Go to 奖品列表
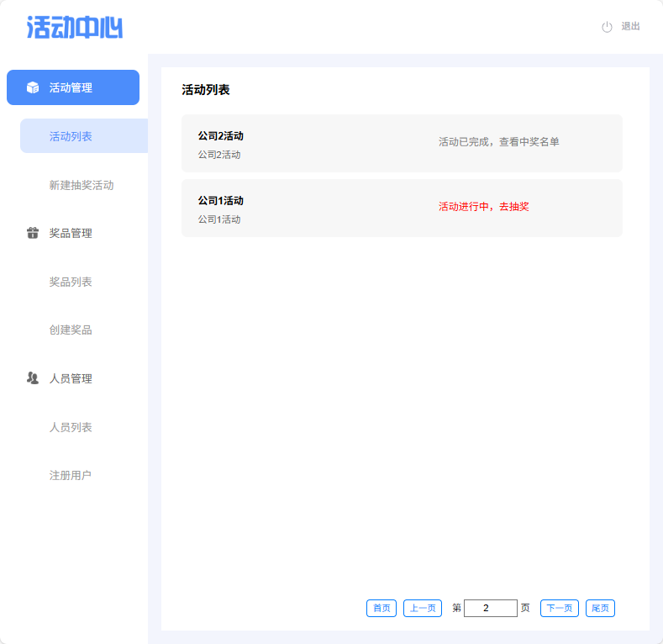The height and width of the screenshot is (644, 663). click(x=71, y=282)
